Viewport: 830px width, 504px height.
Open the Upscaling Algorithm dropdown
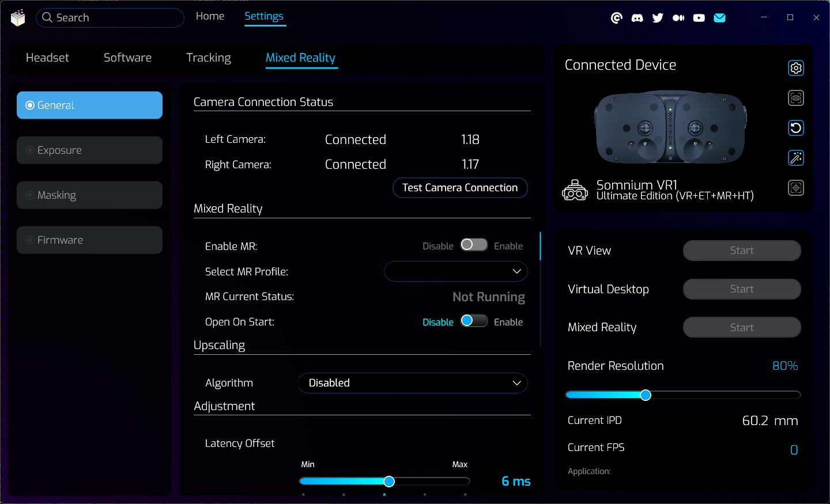click(412, 383)
